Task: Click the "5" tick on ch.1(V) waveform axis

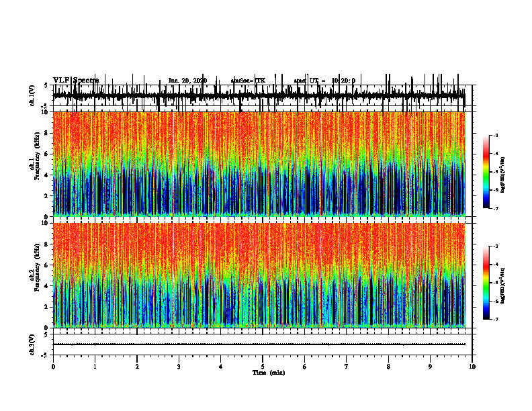Action: click(46, 85)
